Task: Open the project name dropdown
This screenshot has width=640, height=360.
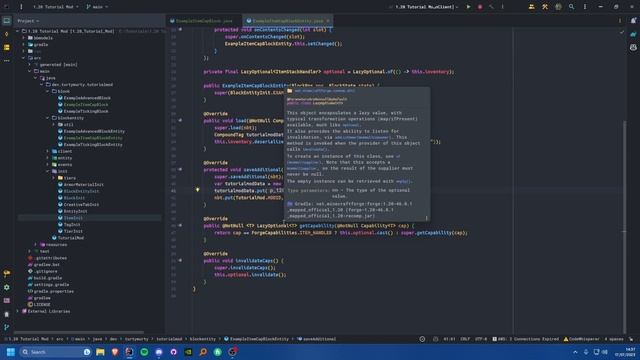Action: tap(55, 7)
